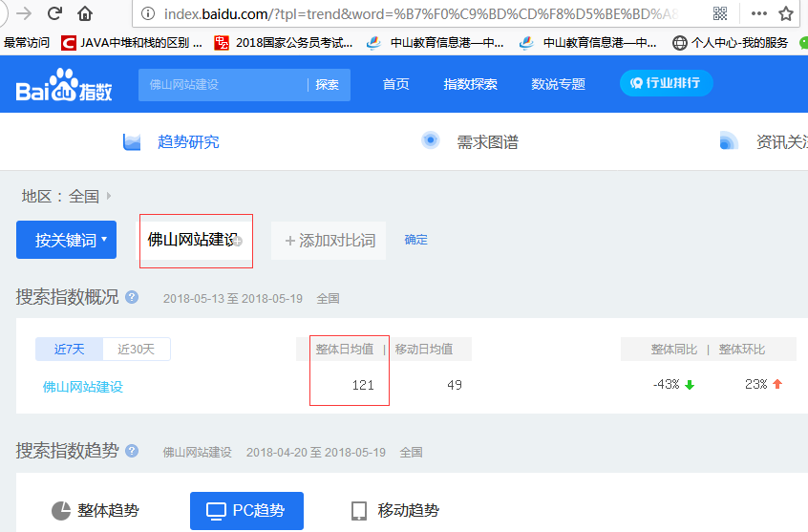Open 数说专题 in the top navigation

[x=558, y=84]
